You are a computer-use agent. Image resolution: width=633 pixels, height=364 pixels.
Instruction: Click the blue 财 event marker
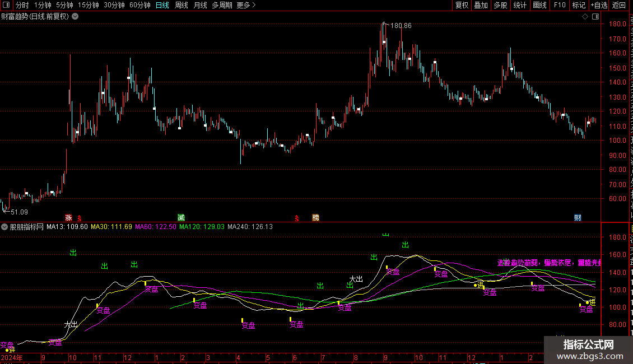[578, 218]
